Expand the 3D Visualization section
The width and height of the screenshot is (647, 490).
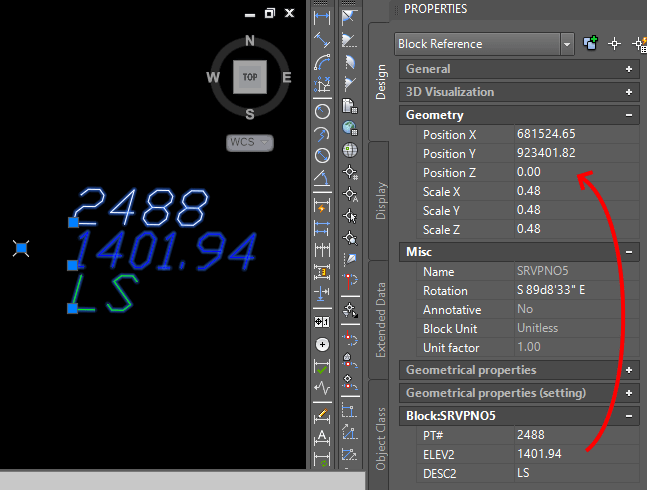click(628, 92)
